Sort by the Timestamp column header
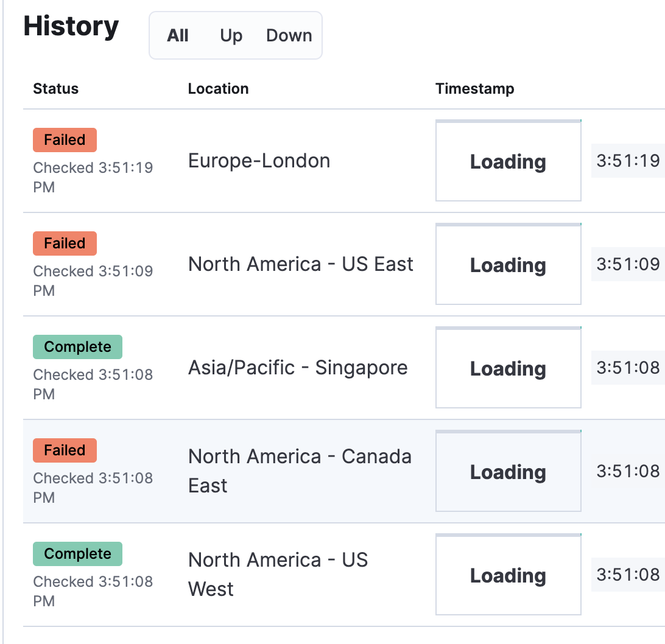This screenshot has width=665, height=644. coord(474,89)
